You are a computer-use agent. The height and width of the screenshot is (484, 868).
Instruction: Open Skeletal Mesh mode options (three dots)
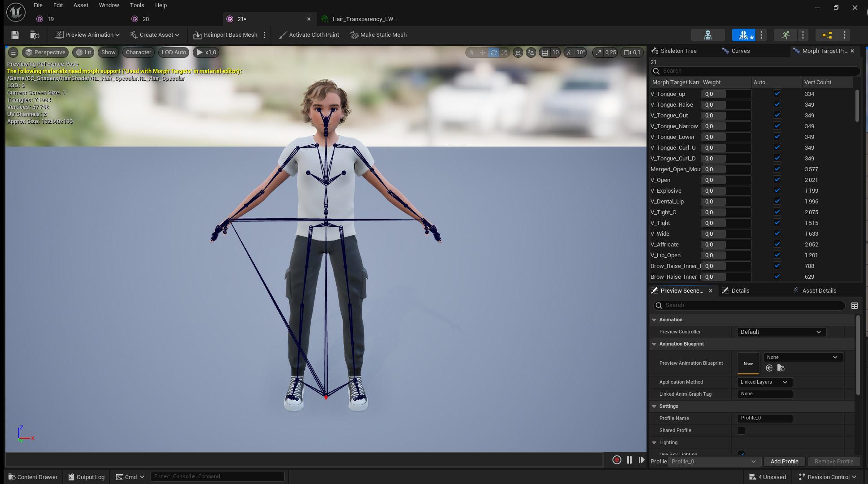tap(761, 35)
